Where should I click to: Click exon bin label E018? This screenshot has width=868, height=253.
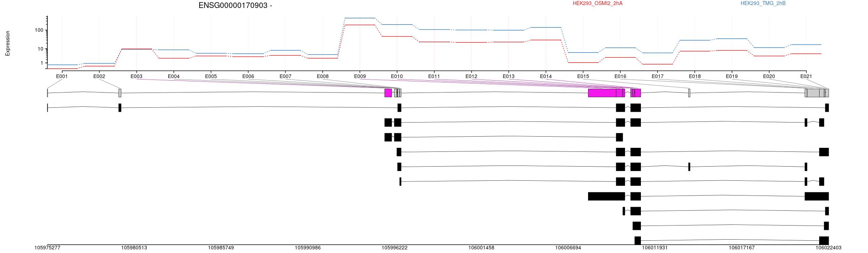(x=695, y=76)
